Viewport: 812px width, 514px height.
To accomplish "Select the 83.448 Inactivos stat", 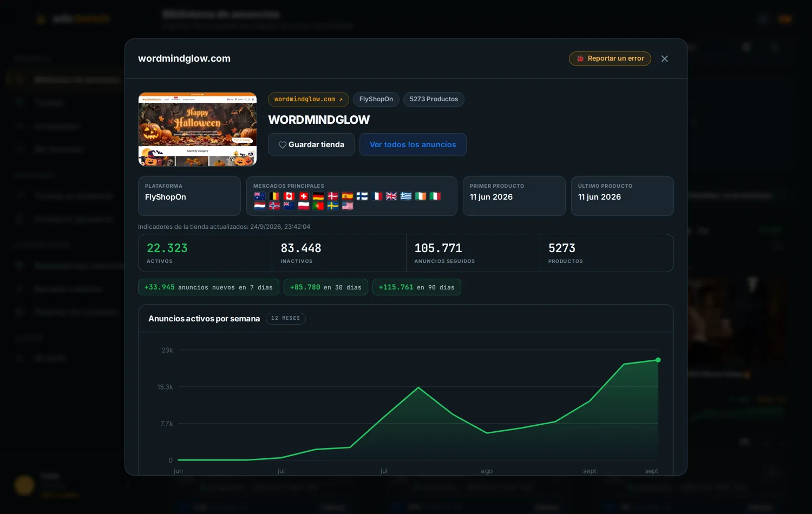I will 339,253.
